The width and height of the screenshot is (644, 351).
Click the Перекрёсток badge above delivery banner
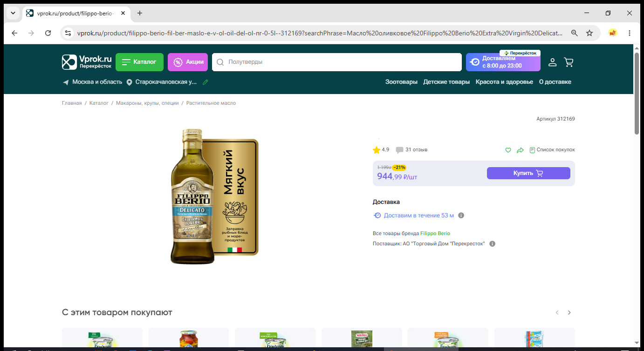tap(520, 53)
